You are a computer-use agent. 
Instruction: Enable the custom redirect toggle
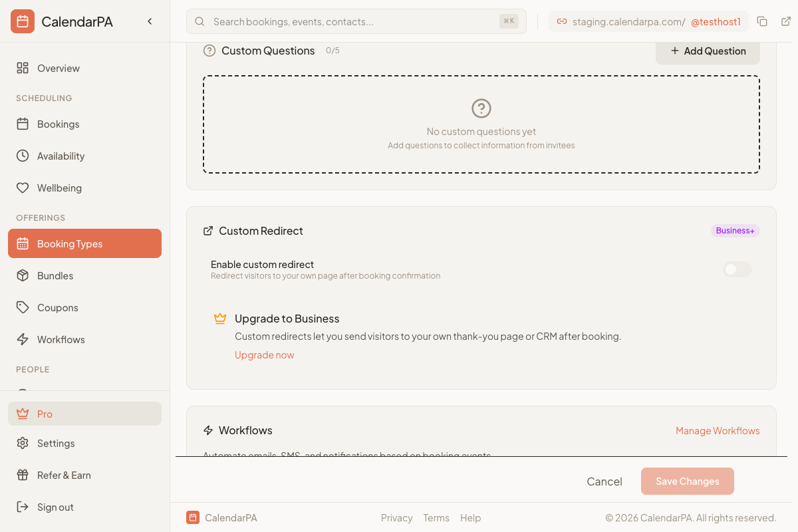[737, 269]
